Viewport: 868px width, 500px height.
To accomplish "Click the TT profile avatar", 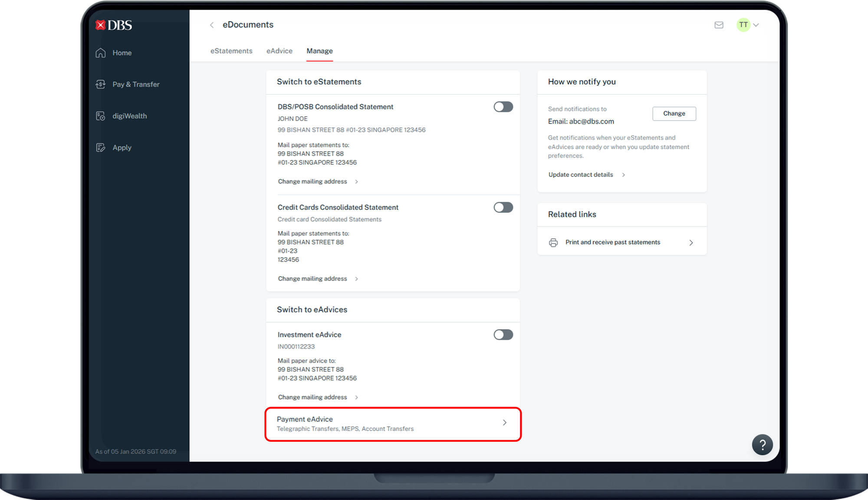I will [743, 25].
